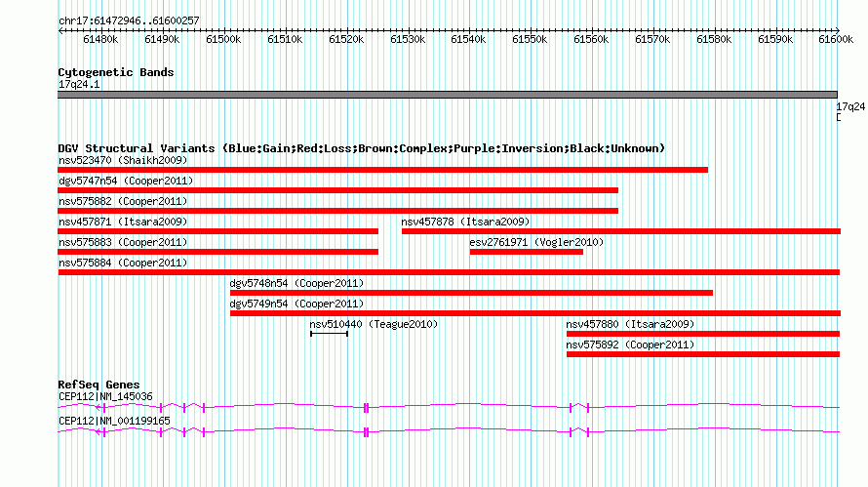Select the dgv5747n54 (Cooper2011) red bar
This screenshot has width=868, height=487.
pos(338,190)
